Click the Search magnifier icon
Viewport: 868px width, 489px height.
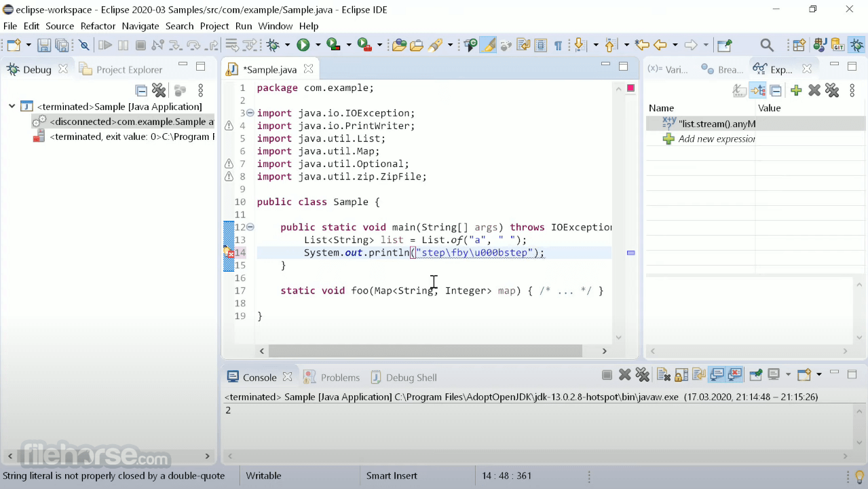click(767, 46)
